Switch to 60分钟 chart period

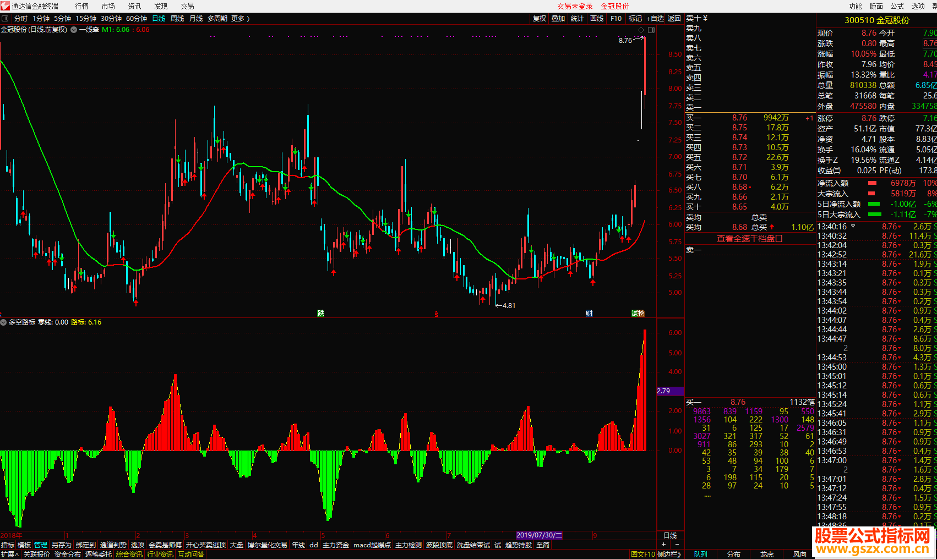(x=137, y=19)
